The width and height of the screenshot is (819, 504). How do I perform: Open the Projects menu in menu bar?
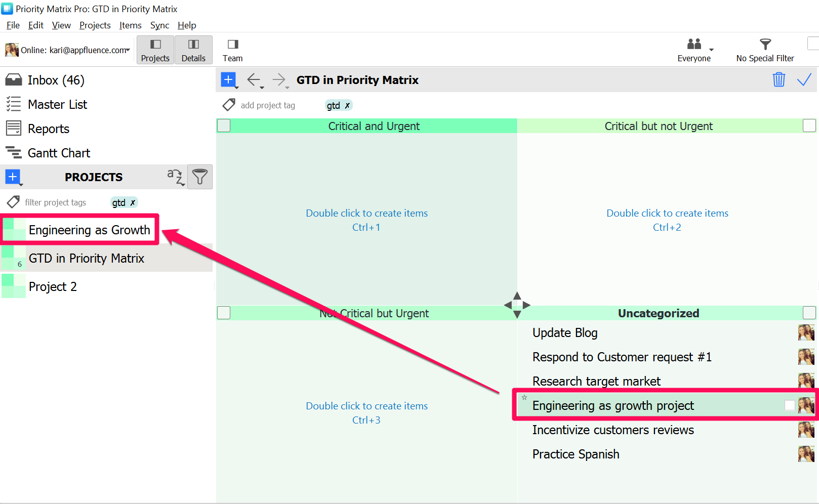(x=95, y=25)
